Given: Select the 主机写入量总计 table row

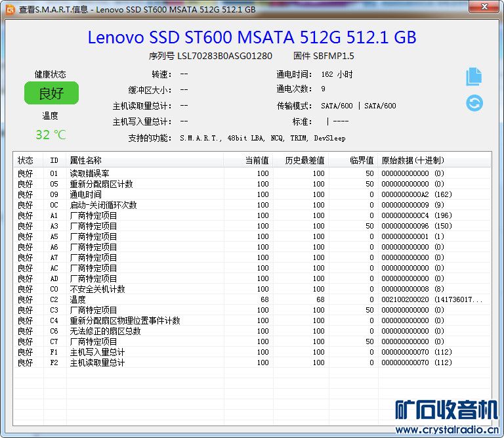Looking at the screenshot, I should [x=252, y=352].
